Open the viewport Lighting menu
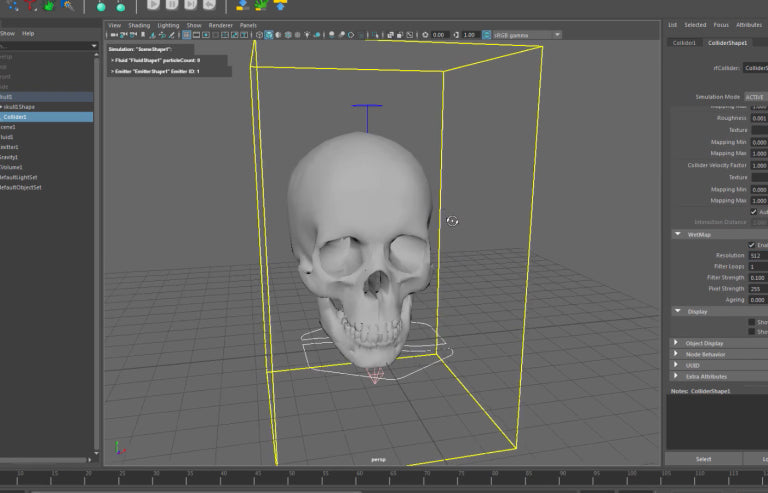The image size is (768, 493). click(x=168, y=25)
